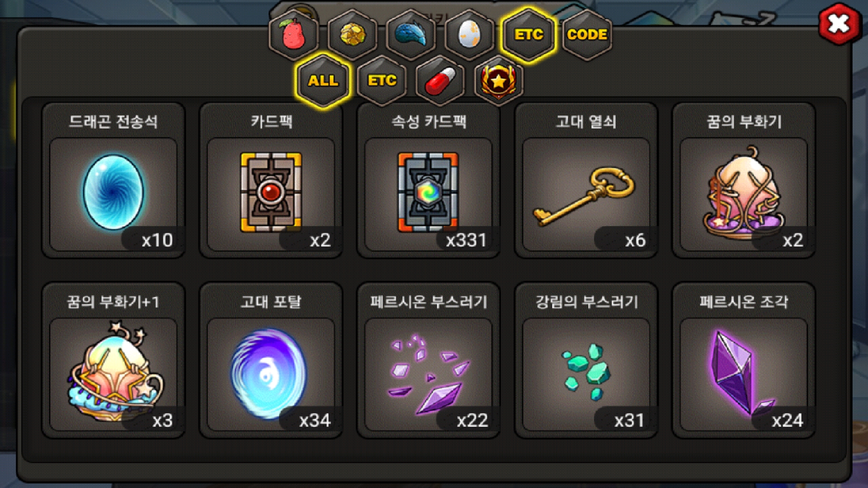Close the inventory window with red X
868x488 pixels.
[839, 24]
